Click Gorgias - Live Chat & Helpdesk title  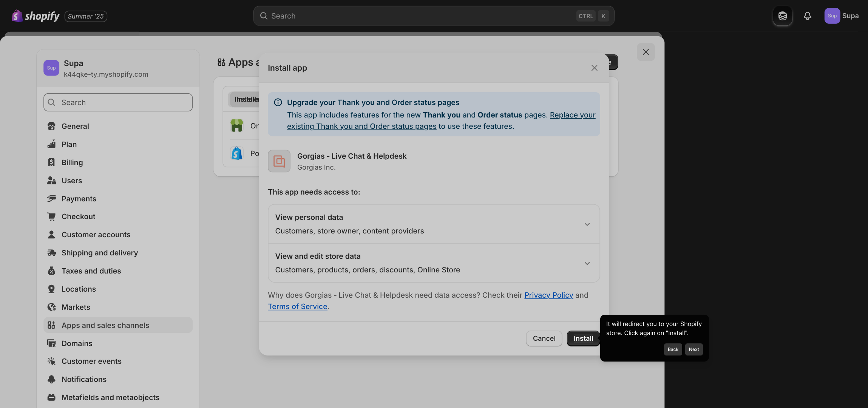[352, 156]
